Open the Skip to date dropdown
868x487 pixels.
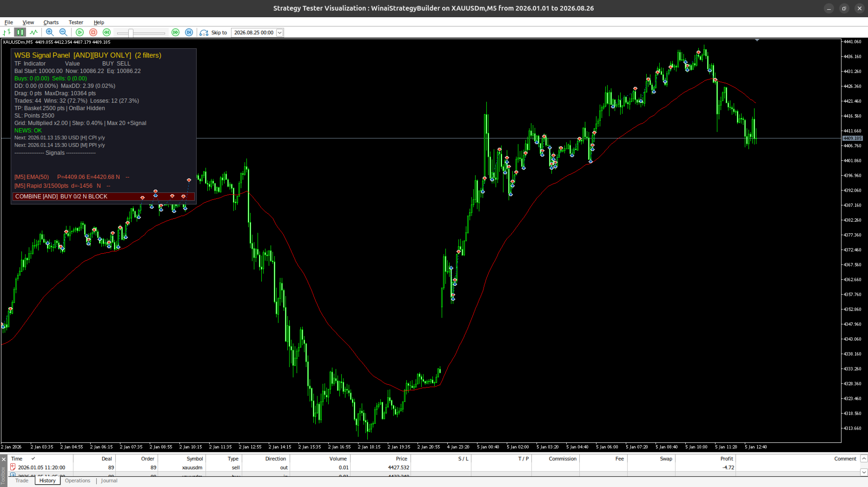pyautogui.click(x=280, y=33)
